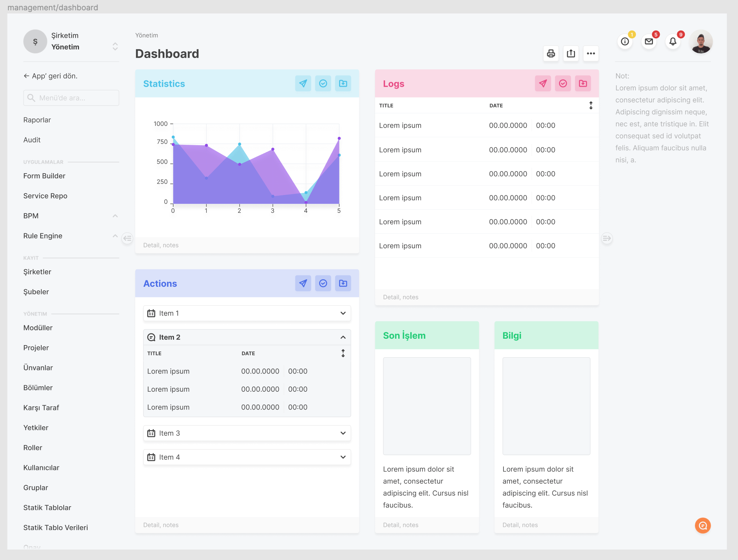Select Kullanıcılar from the sidebar menu
The height and width of the screenshot is (560, 738).
point(41,467)
